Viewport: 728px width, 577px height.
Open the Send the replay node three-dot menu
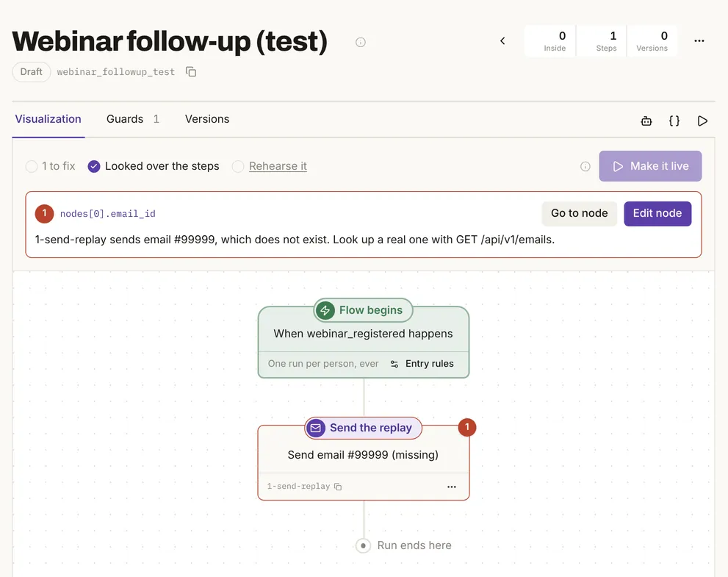[x=451, y=487]
